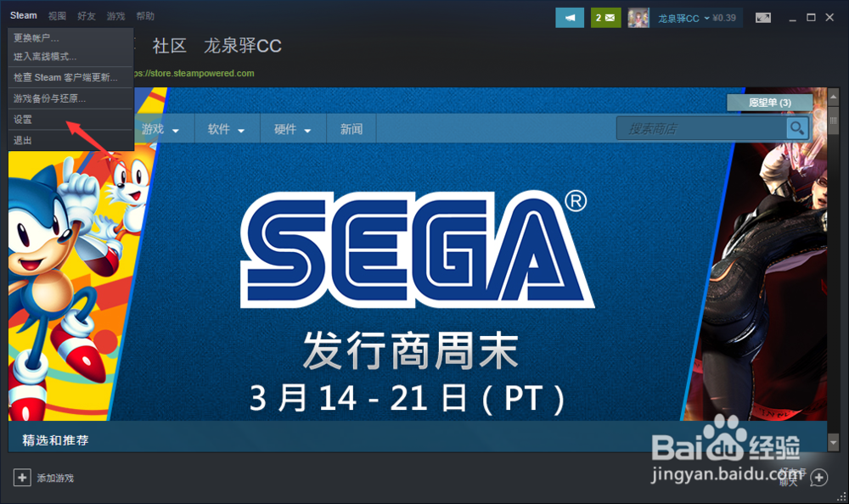Choose 进入离线模式... menu entry
Screen dimensions: 849x504
[x=70, y=56]
